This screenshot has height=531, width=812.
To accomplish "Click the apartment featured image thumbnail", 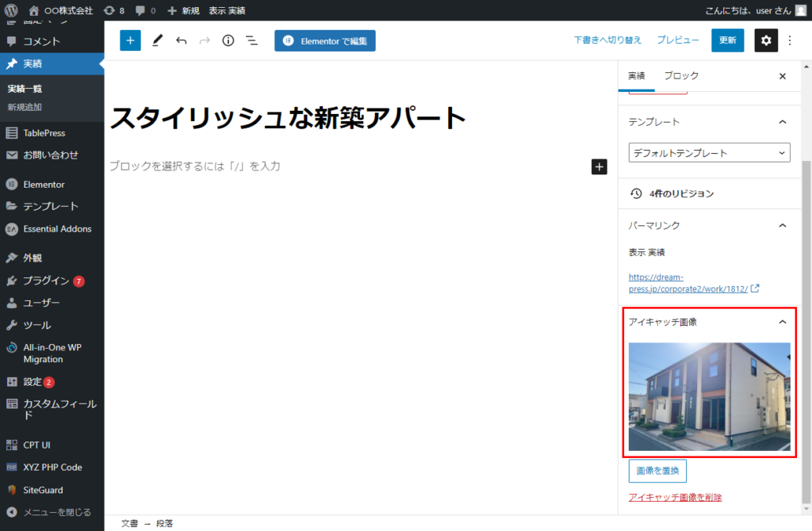I will tap(709, 396).
